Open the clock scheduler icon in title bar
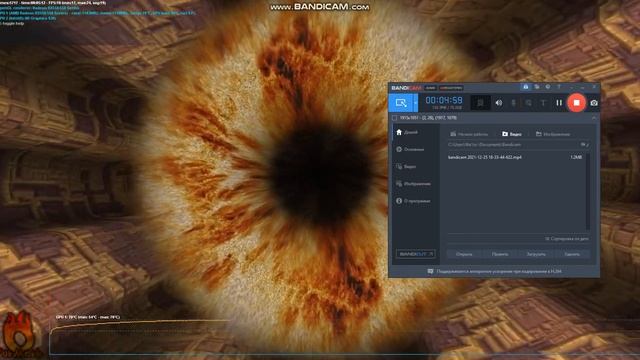The width and height of the screenshot is (640, 360). [x=548, y=87]
